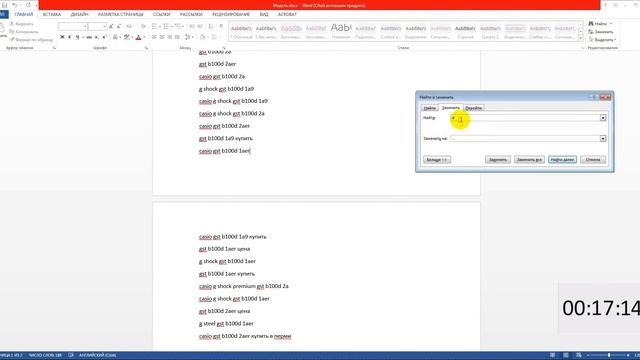Toggle underline formatting
This screenshot has height=360, width=640.
pos(77,37)
